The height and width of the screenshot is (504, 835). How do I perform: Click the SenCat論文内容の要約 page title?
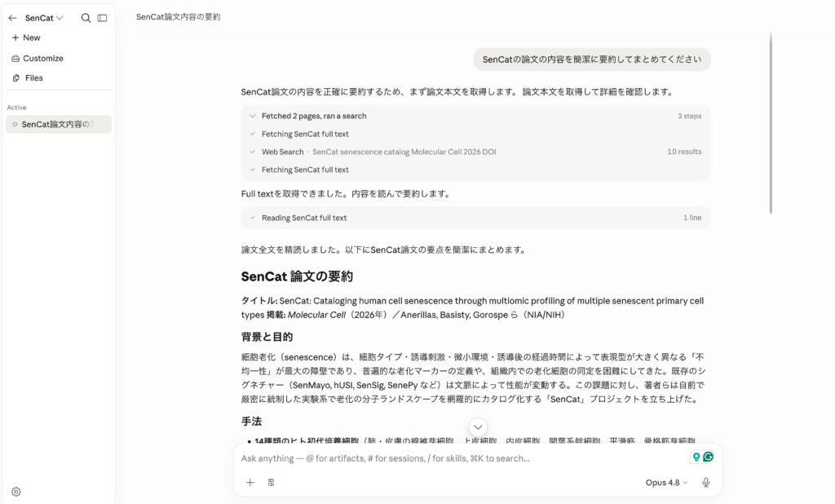pos(179,17)
